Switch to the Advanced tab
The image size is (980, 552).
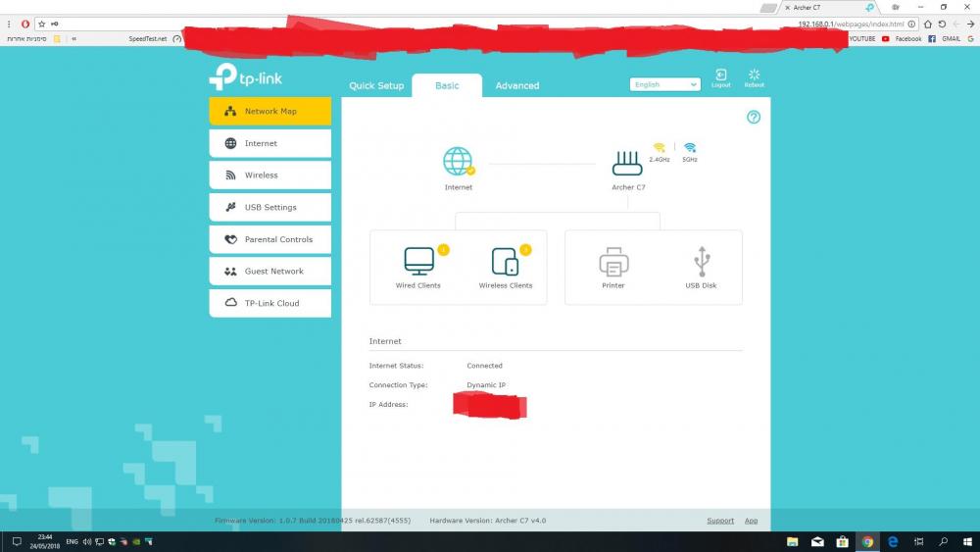point(516,85)
